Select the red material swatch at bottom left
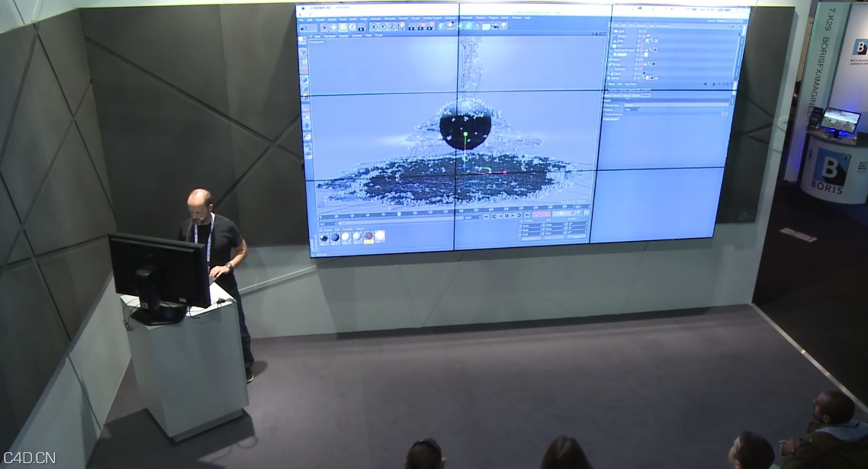 tap(368, 236)
